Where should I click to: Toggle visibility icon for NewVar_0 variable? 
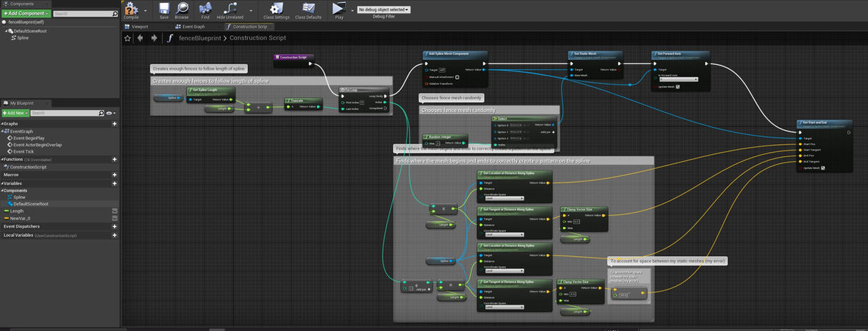114,218
